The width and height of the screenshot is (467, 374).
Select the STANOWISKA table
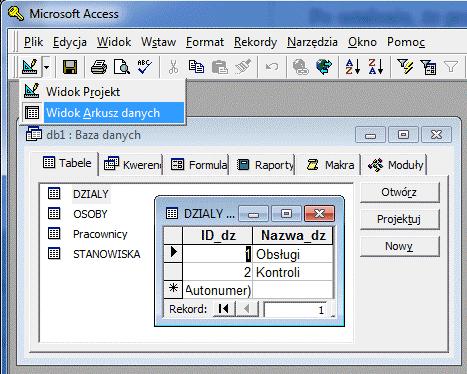click(106, 254)
